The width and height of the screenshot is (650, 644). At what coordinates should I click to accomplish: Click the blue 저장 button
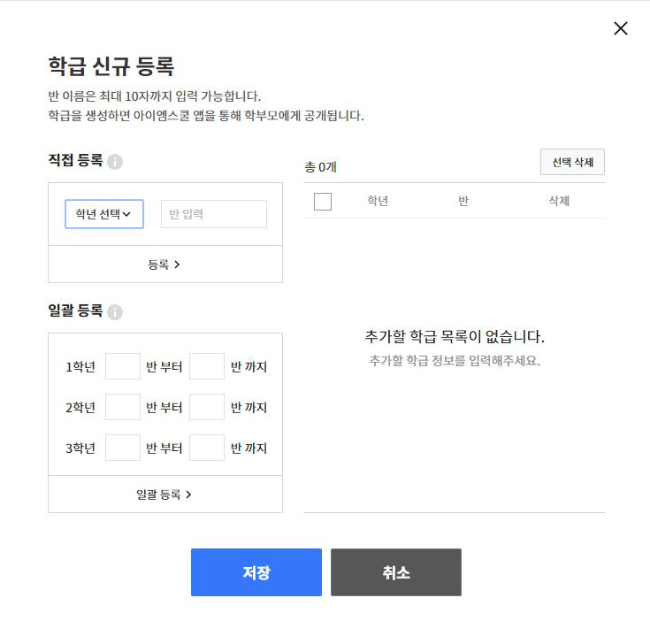256,572
